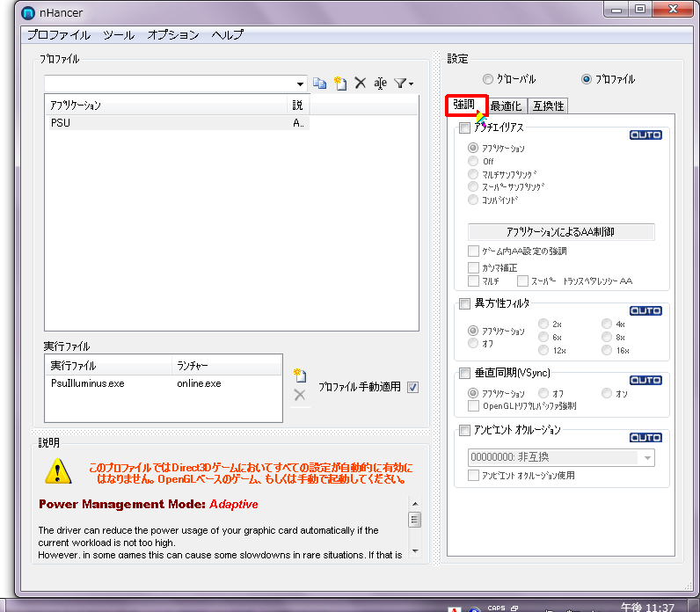The height and width of the screenshot is (612, 700).
Task: Click the rename profile icon
Action: (x=381, y=83)
